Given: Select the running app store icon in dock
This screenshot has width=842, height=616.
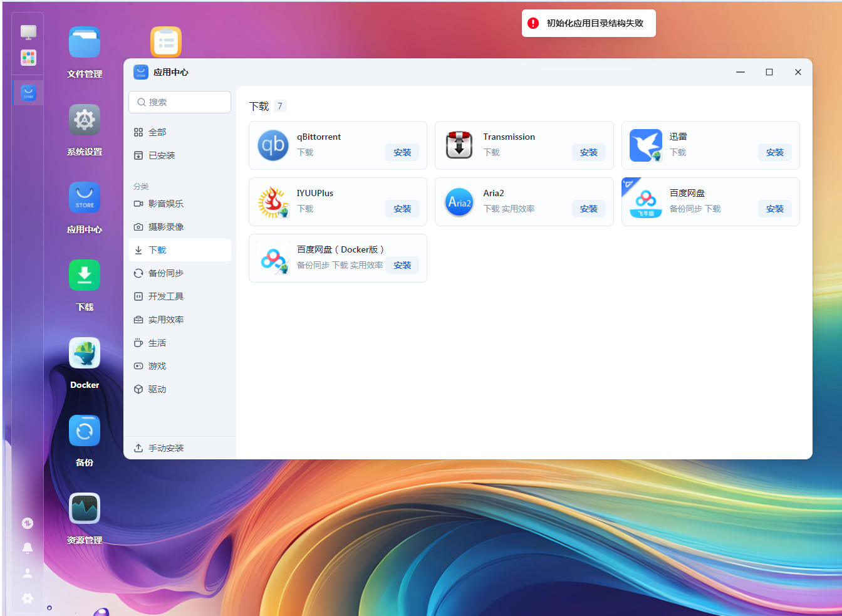Looking at the screenshot, I should [28, 93].
